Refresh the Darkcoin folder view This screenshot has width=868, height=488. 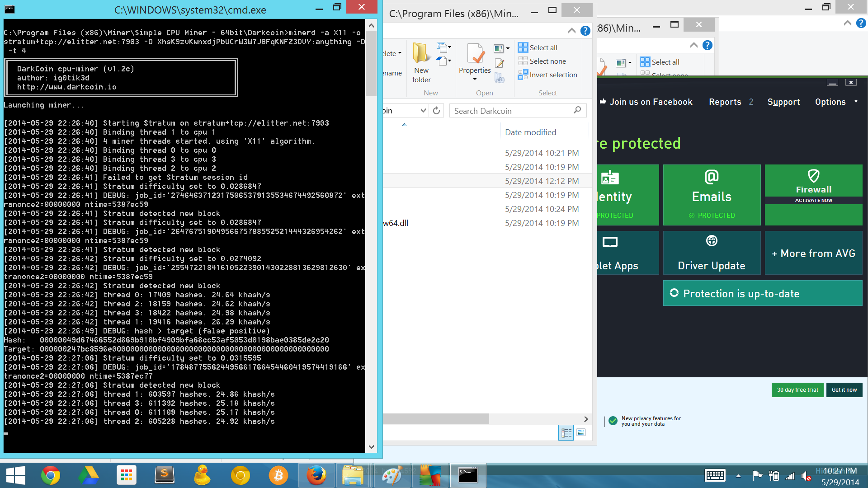(x=436, y=111)
